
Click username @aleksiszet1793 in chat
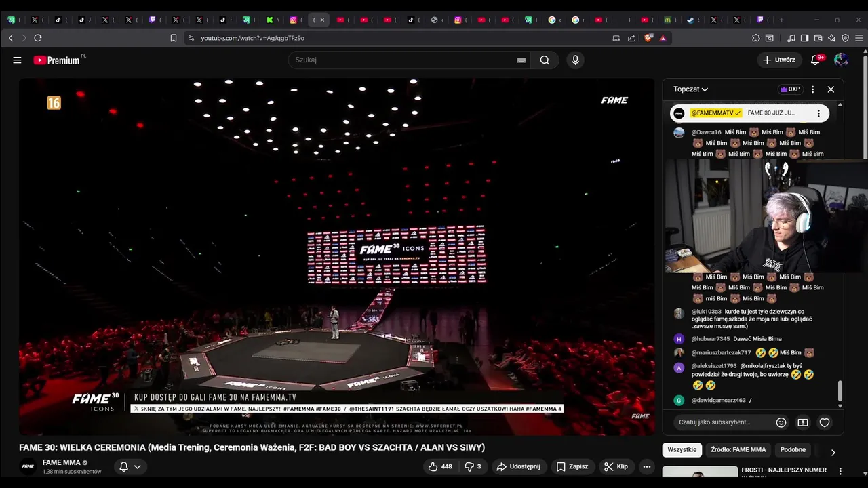coord(713,366)
